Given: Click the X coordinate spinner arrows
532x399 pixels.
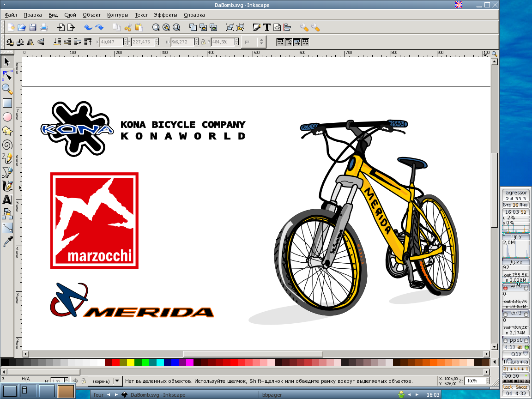Looking at the screenshot, I should (x=125, y=42).
